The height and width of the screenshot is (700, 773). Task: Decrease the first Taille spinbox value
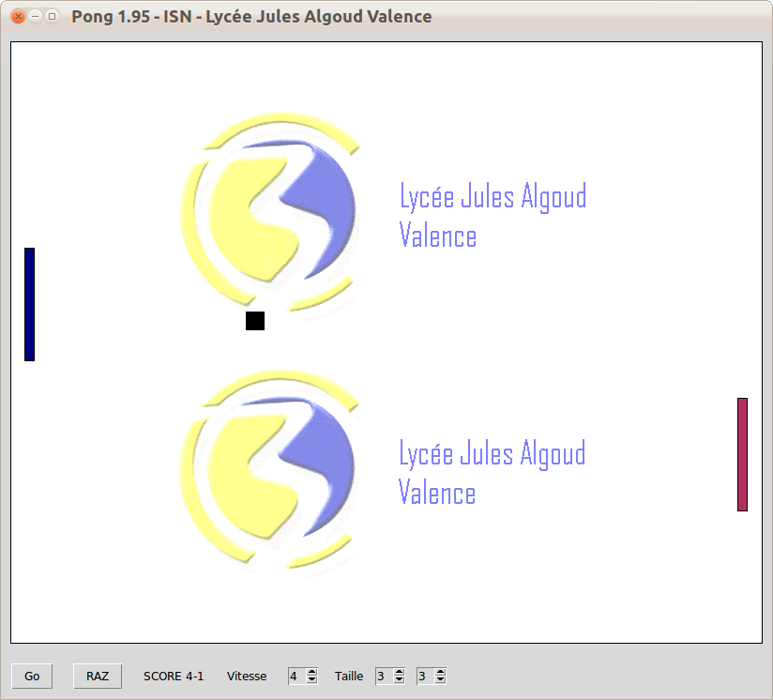tap(400, 679)
